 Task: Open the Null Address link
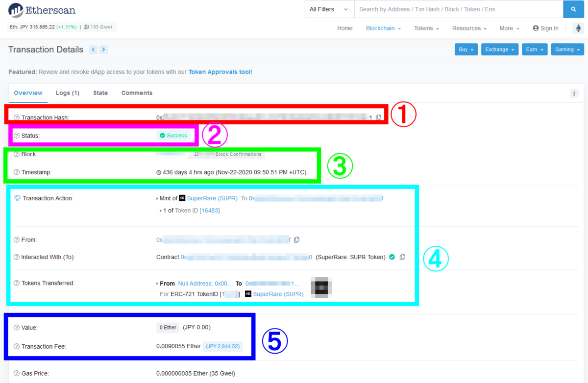[206, 284]
